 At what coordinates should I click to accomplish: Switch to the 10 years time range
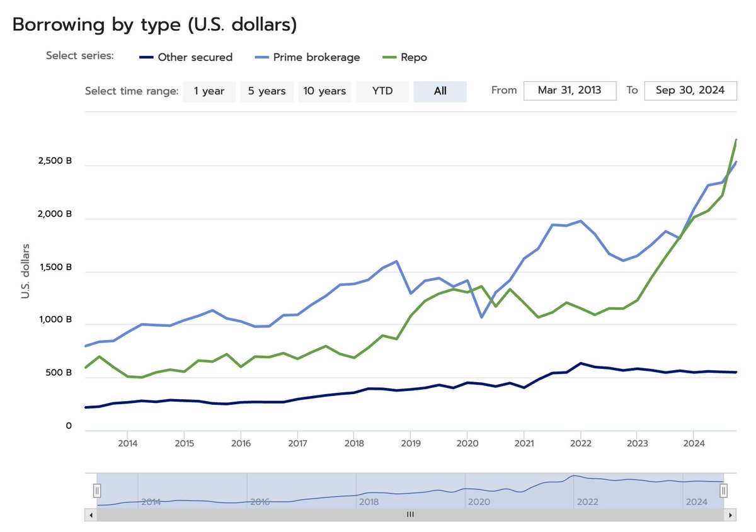324,91
